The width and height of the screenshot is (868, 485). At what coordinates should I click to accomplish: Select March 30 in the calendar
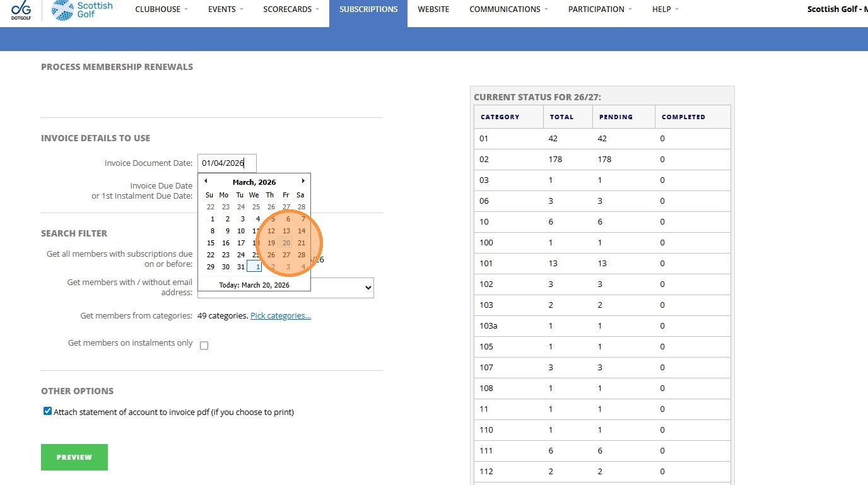pos(226,267)
